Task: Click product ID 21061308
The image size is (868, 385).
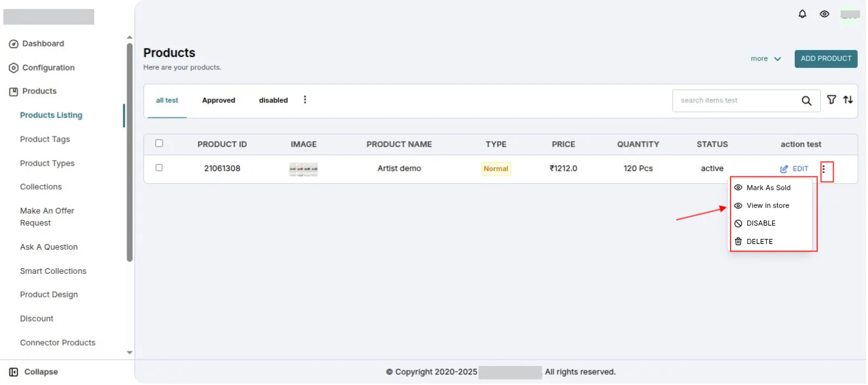Action: coord(222,169)
